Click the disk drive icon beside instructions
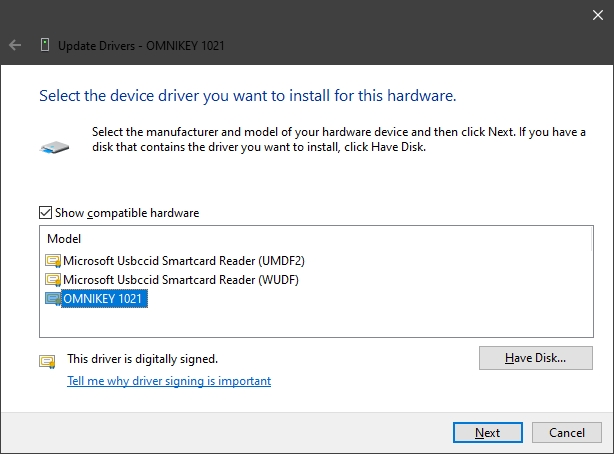 (54, 148)
